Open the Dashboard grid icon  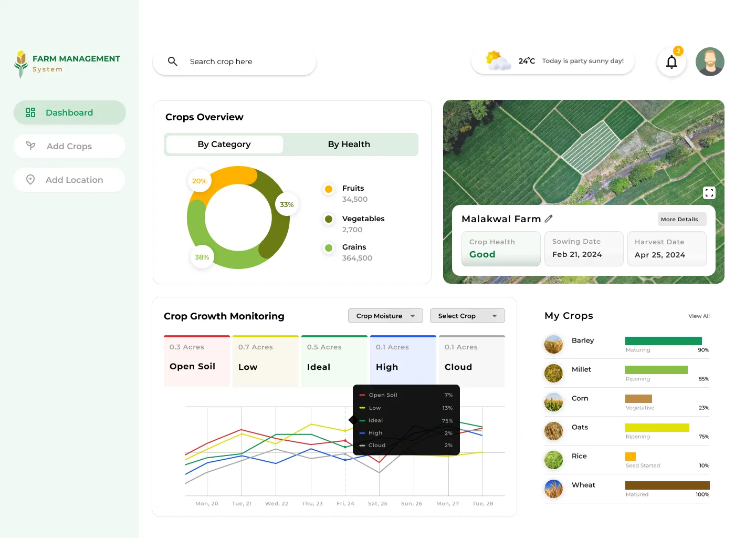tap(30, 112)
